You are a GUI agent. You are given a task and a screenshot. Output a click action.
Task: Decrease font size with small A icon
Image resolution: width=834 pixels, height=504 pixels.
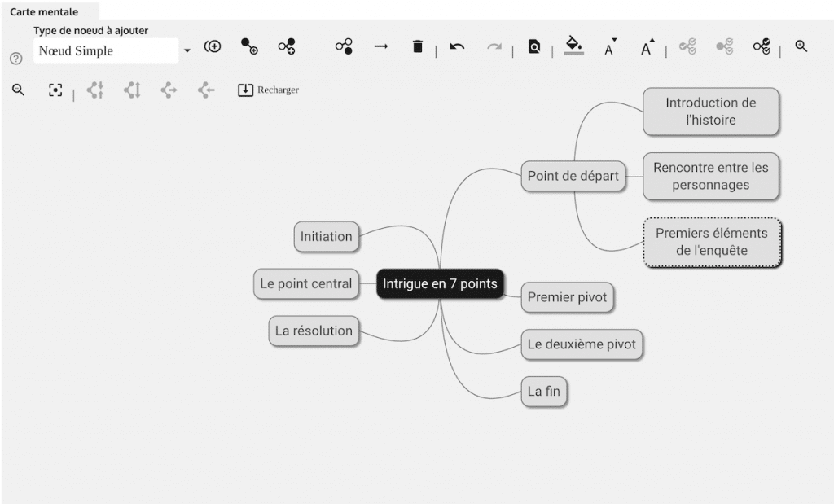pyautogui.click(x=610, y=46)
